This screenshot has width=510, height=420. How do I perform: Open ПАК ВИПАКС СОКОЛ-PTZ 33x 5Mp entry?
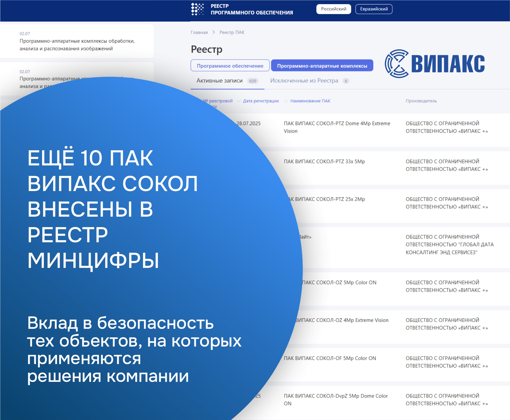coord(324,162)
